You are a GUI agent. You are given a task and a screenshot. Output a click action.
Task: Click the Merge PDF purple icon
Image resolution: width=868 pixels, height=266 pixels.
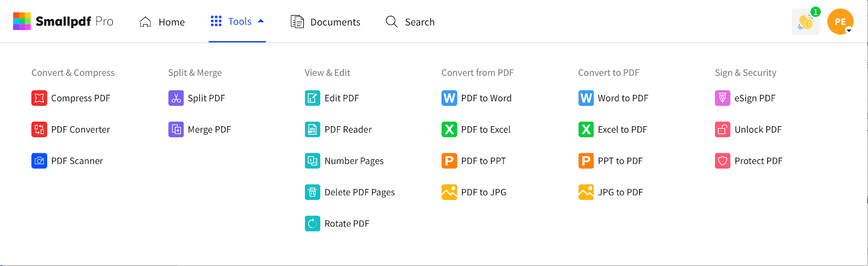point(176,129)
